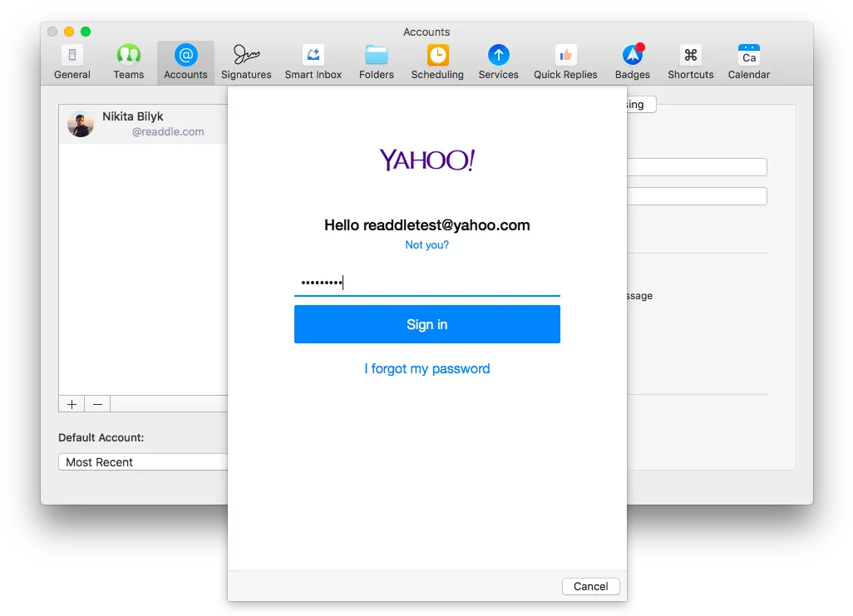Image resolution: width=853 pixels, height=616 pixels.
Task: Open Calendar preferences
Action: pyautogui.click(x=748, y=62)
